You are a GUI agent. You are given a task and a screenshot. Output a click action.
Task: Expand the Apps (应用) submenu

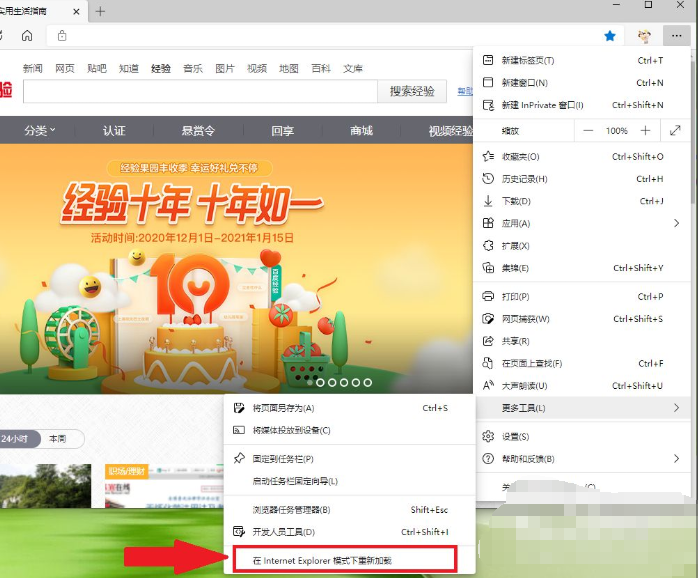point(581,224)
